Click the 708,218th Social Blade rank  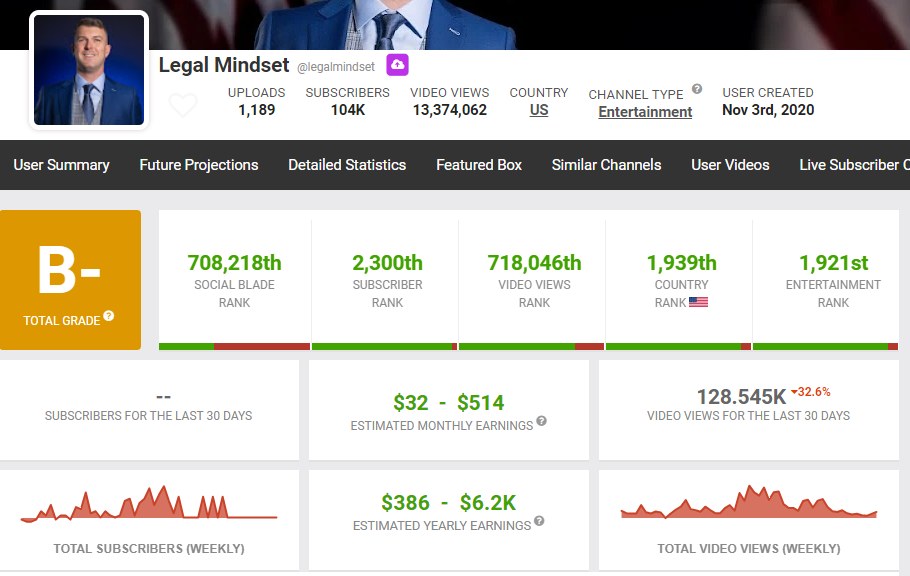tap(234, 263)
